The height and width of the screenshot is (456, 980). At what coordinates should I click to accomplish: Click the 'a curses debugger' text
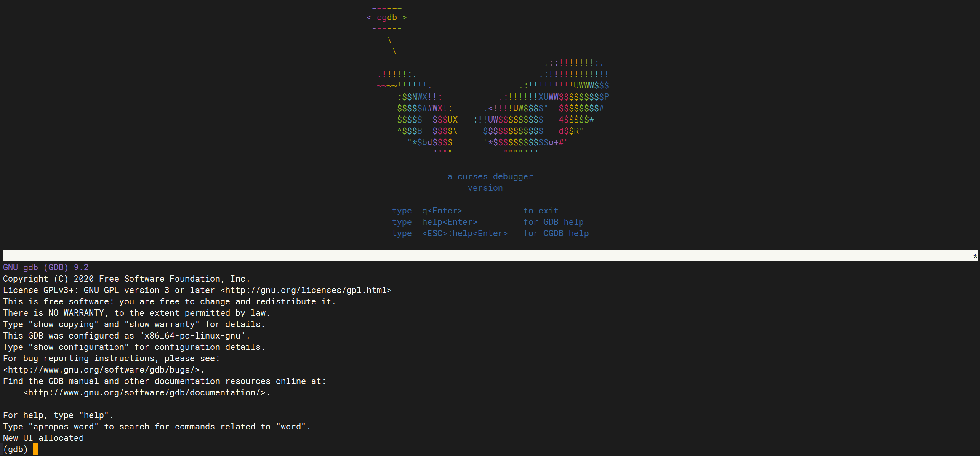(x=490, y=177)
